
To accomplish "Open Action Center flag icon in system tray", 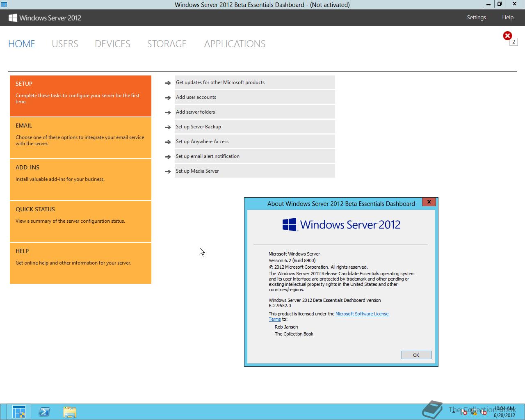I will [463, 412].
